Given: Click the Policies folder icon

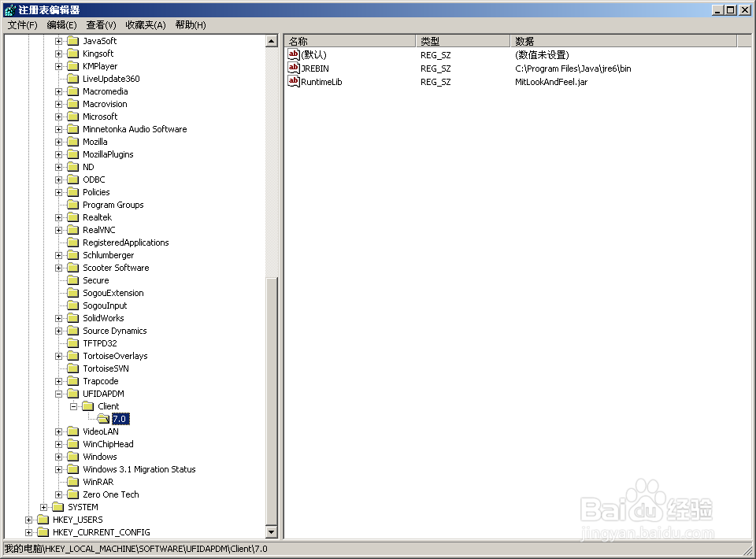Looking at the screenshot, I should click(72, 192).
